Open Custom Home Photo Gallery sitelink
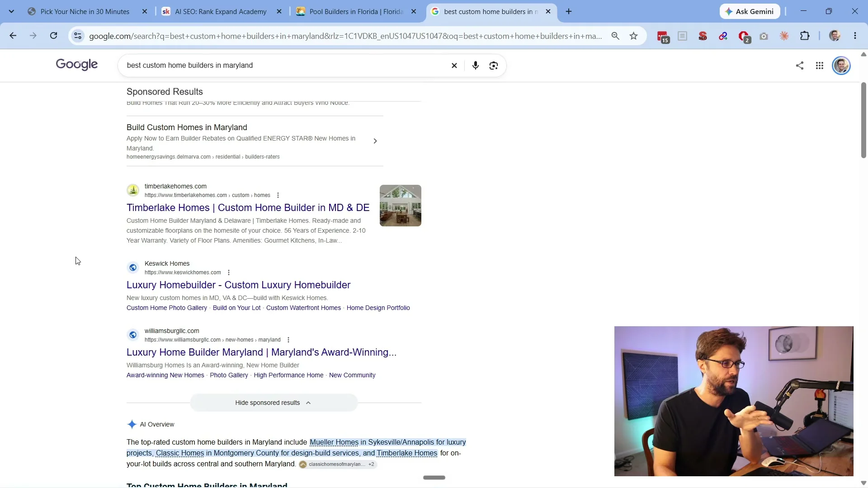 [x=167, y=308]
